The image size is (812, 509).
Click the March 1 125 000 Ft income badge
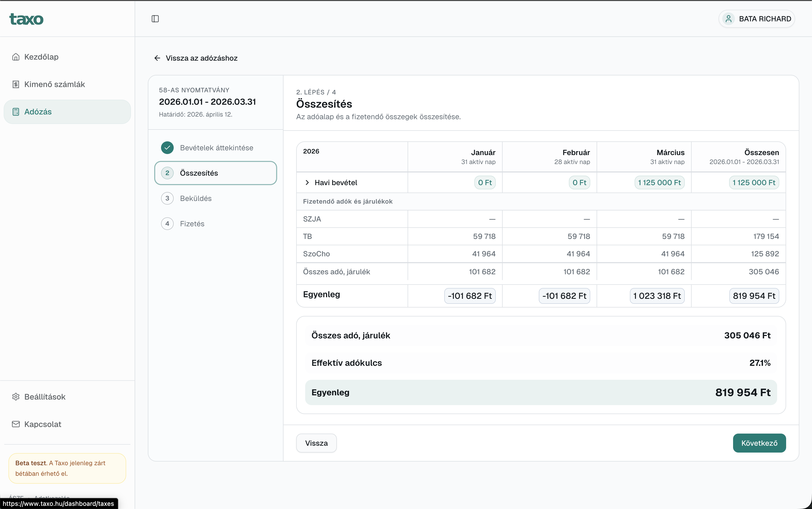point(659,183)
